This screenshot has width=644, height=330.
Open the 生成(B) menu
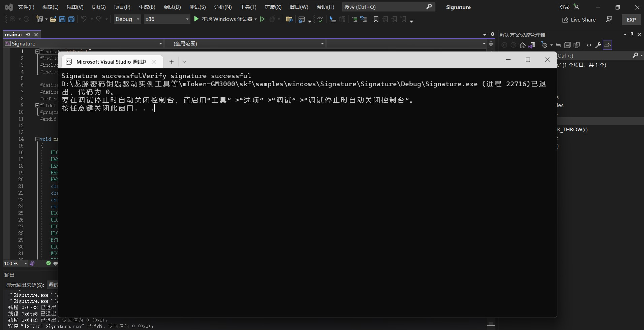click(147, 7)
